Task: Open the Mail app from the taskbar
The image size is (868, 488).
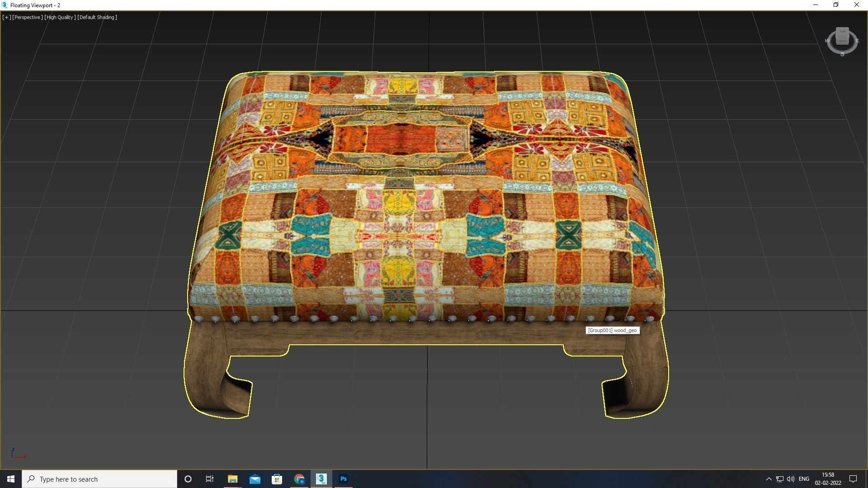Action: click(x=255, y=479)
